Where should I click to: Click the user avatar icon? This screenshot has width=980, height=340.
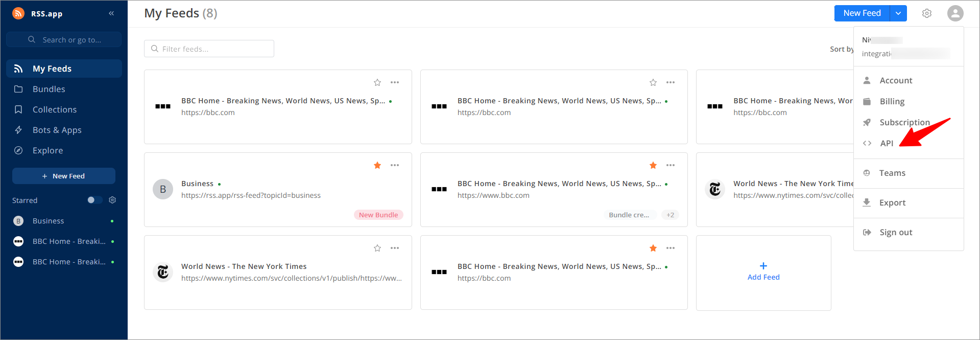point(955,13)
